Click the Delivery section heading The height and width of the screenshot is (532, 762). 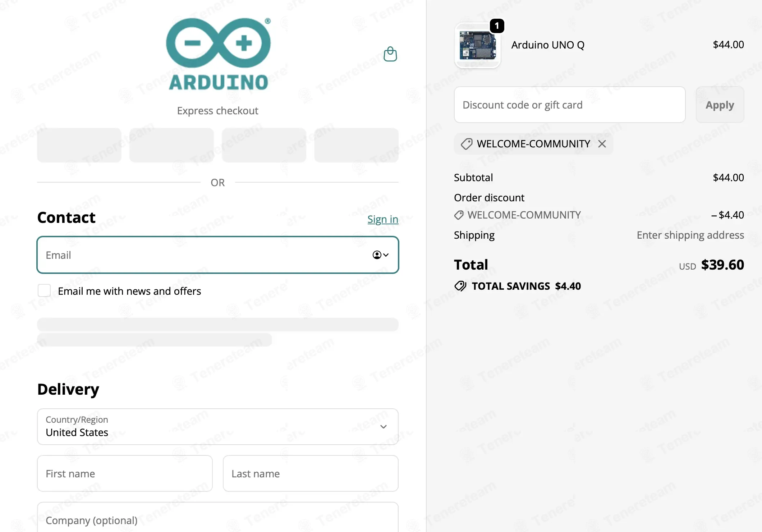click(x=68, y=389)
